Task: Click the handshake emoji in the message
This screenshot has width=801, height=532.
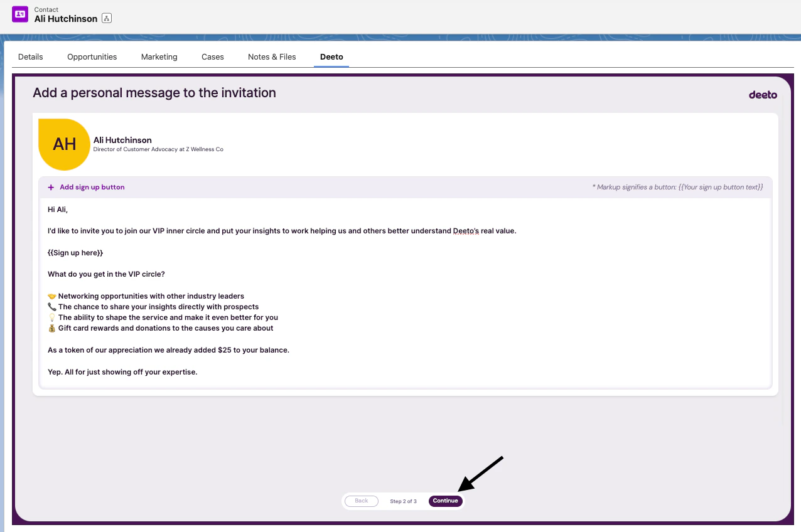Action: click(52, 296)
